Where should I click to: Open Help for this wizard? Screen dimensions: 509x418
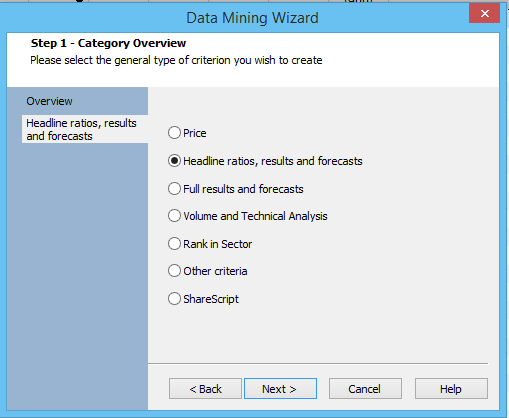(x=451, y=389)
